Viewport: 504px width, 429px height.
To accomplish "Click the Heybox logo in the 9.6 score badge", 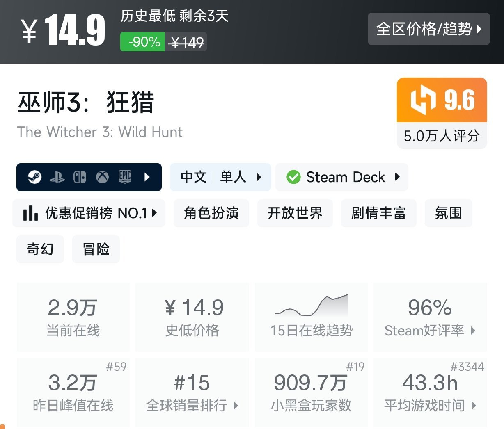I will [x=423, y=100].
